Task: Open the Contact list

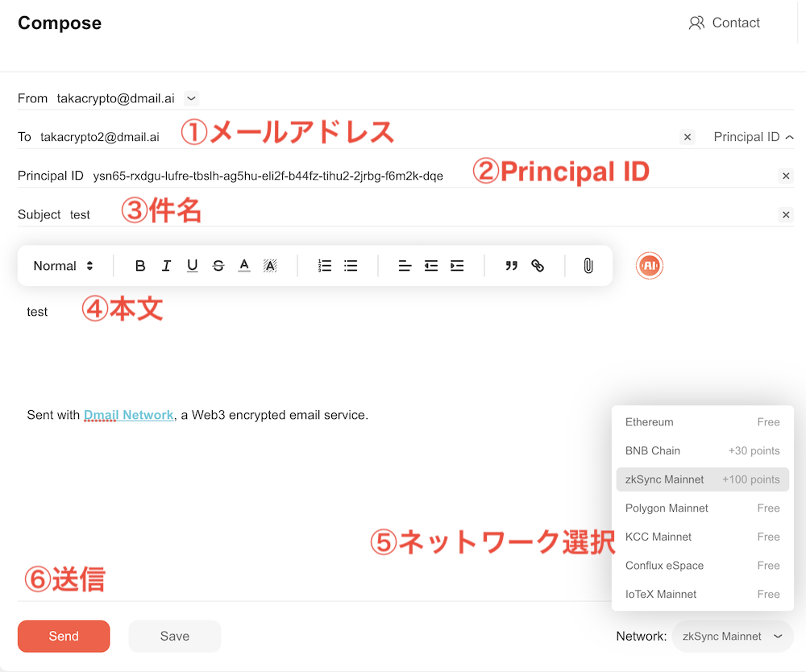Action: [725, 23]
